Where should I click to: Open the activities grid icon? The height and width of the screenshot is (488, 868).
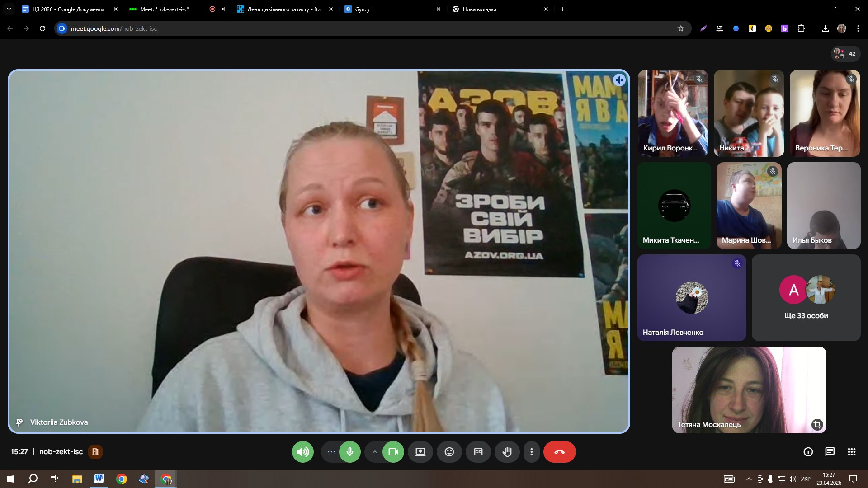(851, 452)
